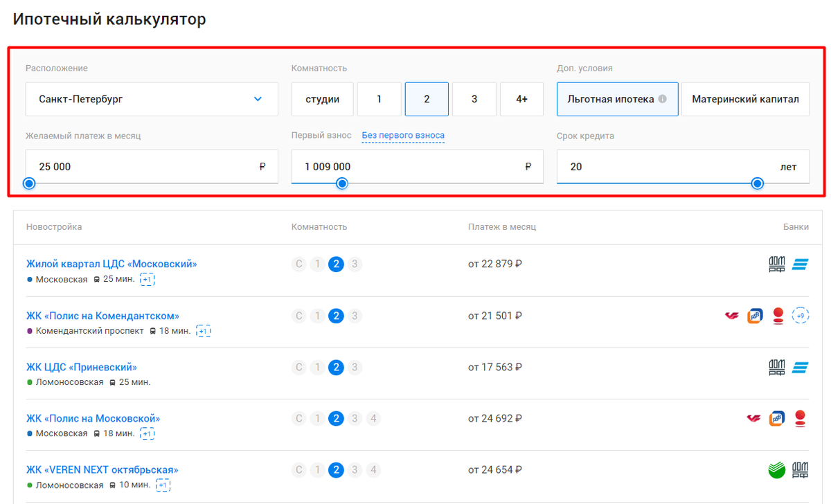Click the Банки column header

click(x=794, y=227)
